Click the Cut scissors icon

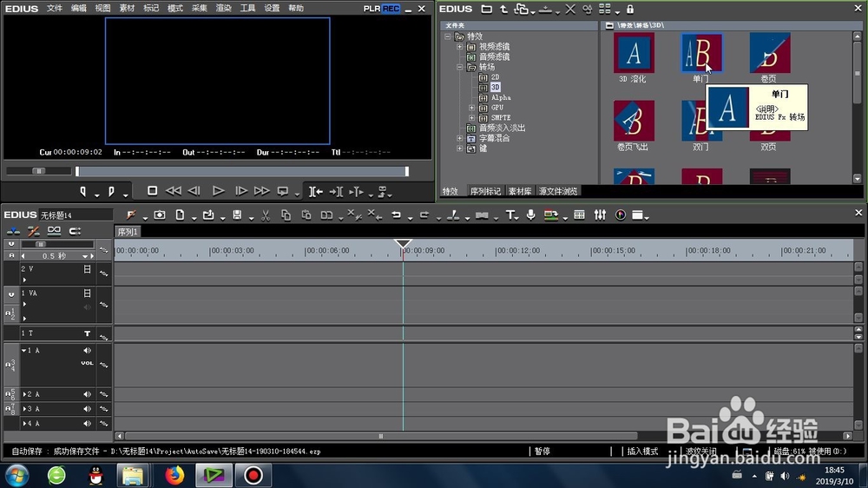pyautogui.click(x=266, y=215)
